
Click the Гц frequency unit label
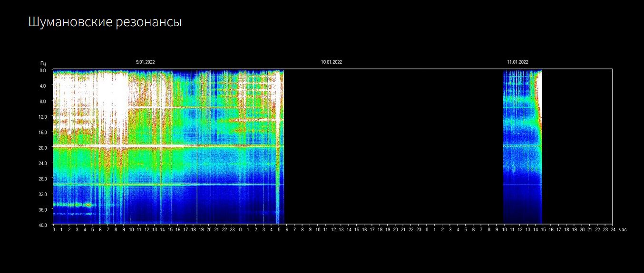pos(43,63)
